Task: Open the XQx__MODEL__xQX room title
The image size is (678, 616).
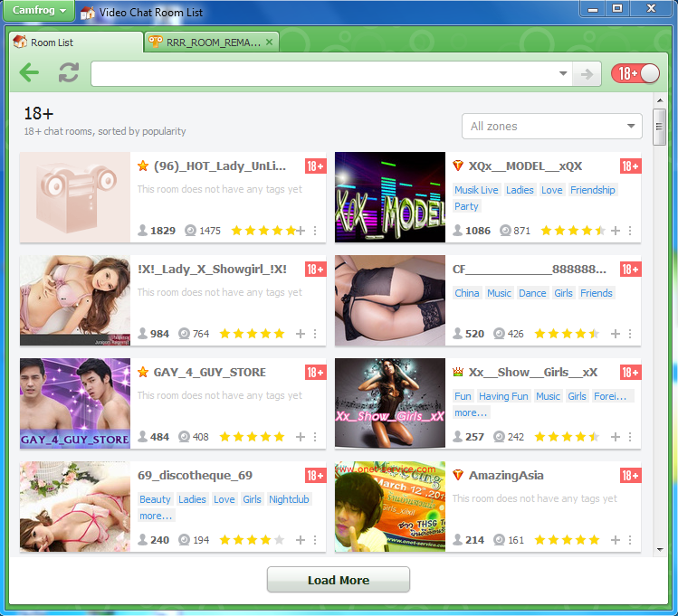Action: point(525,166)
